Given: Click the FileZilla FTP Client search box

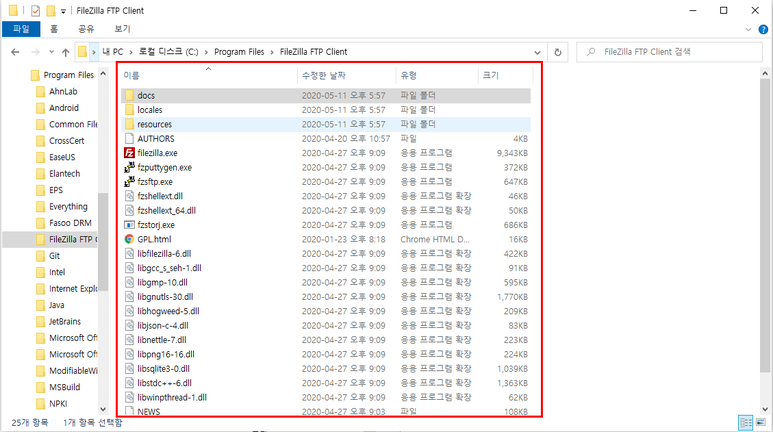Looking at the screenshot, I should 669,52.
